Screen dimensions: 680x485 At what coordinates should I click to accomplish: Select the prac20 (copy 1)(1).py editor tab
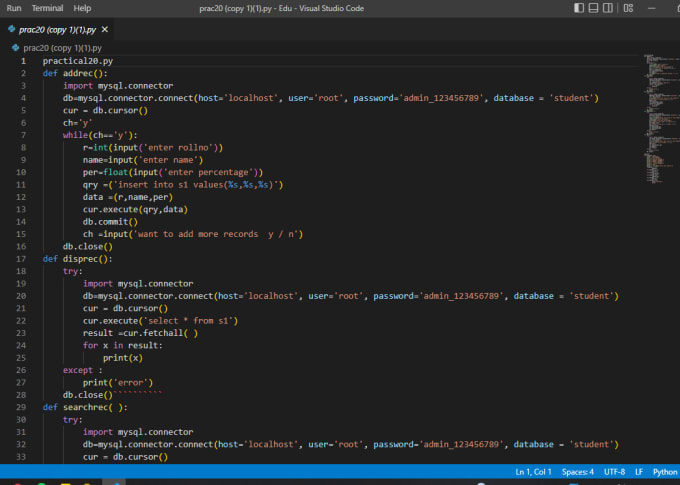57,30
